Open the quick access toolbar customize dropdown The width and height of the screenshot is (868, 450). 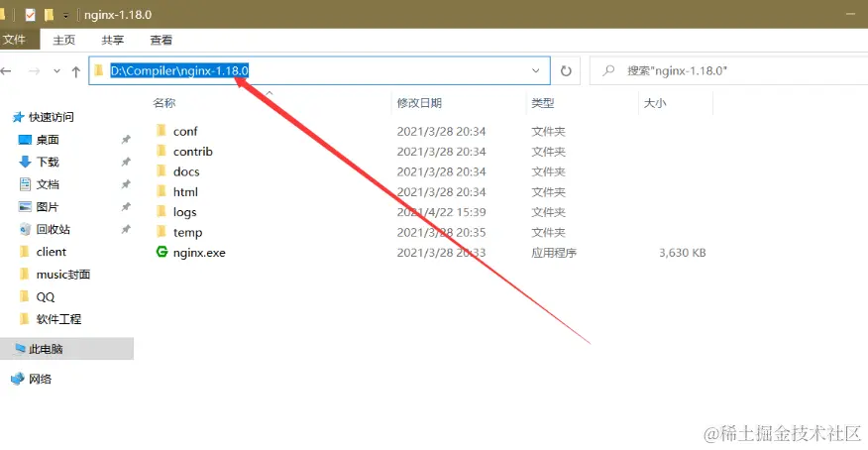tap(65, 16)
